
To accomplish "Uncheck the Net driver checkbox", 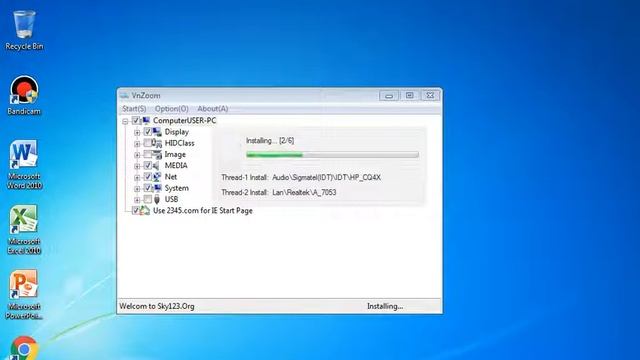I will [148, 177].
